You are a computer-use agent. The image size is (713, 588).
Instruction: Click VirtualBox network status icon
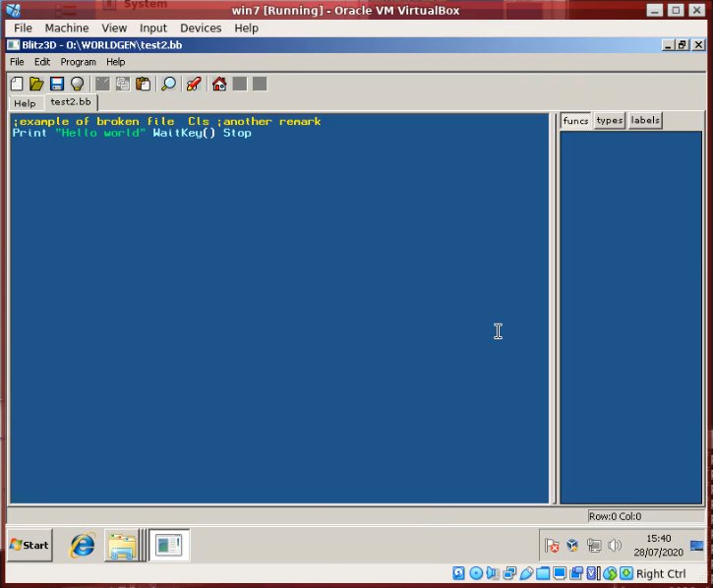click(x=509, y=573)
